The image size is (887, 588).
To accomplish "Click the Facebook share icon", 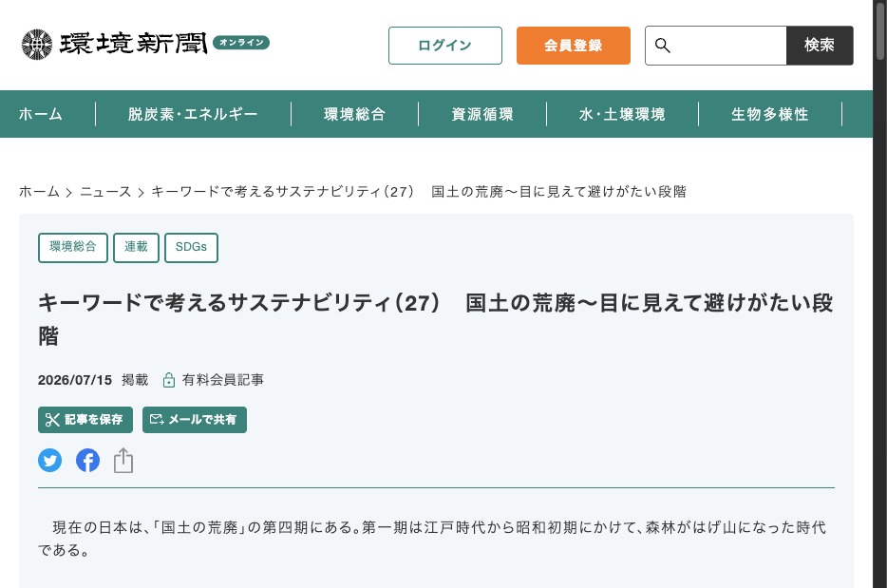I will [87, 460].
